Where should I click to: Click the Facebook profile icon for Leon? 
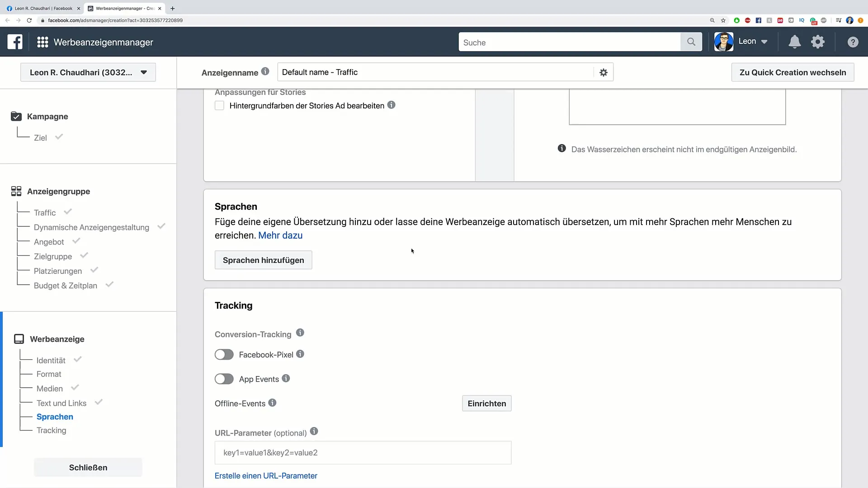pos(724,41)
